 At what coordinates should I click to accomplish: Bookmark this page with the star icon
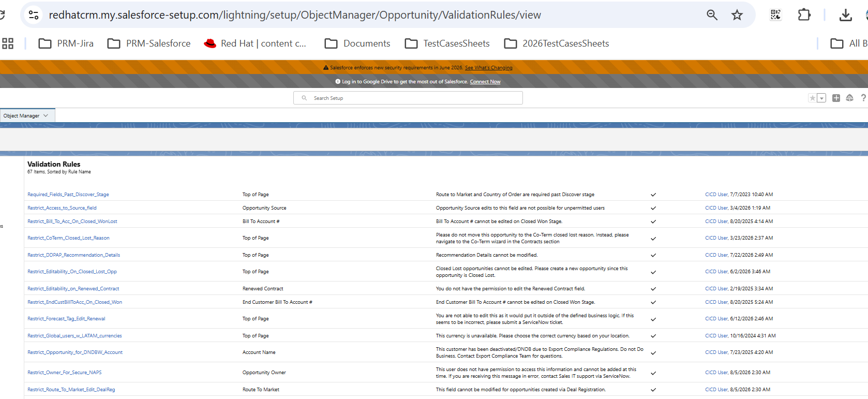click(737, 15)
